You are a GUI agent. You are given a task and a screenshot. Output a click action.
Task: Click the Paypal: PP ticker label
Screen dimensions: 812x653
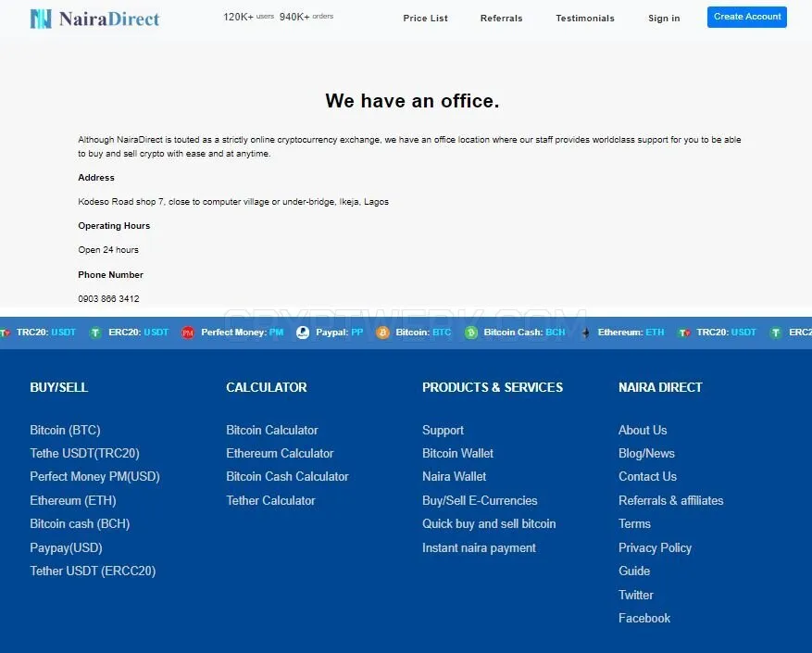339,333
